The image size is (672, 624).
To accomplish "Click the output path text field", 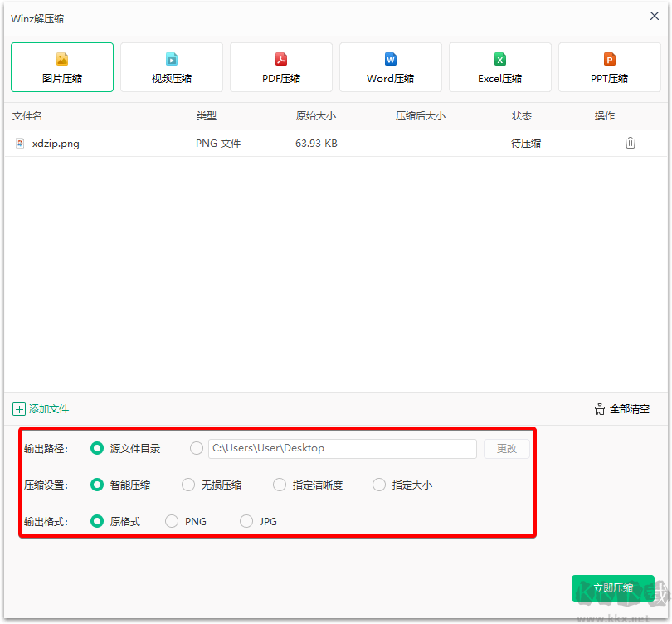I will (342, 448).
